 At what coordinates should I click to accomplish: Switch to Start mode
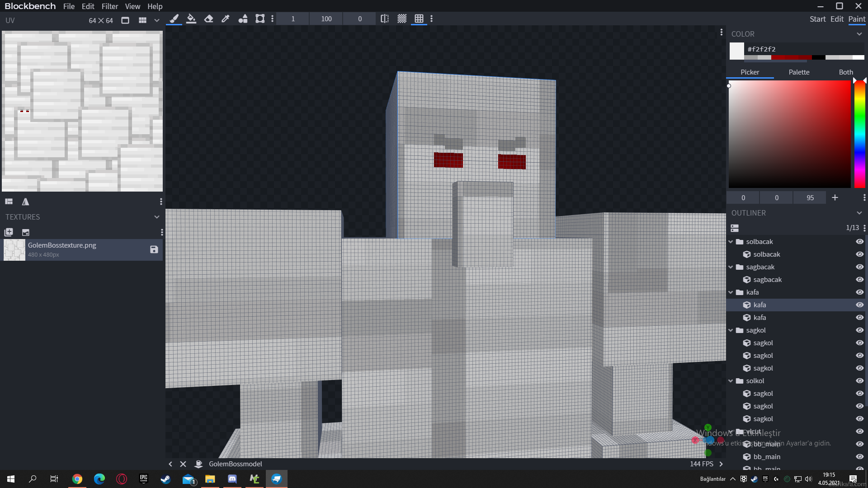click(817, 19)
